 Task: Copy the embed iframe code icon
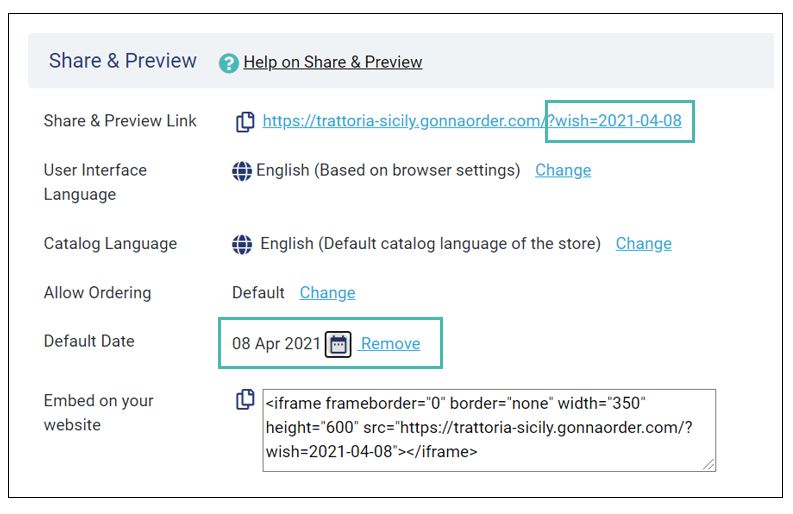[245, 399]
